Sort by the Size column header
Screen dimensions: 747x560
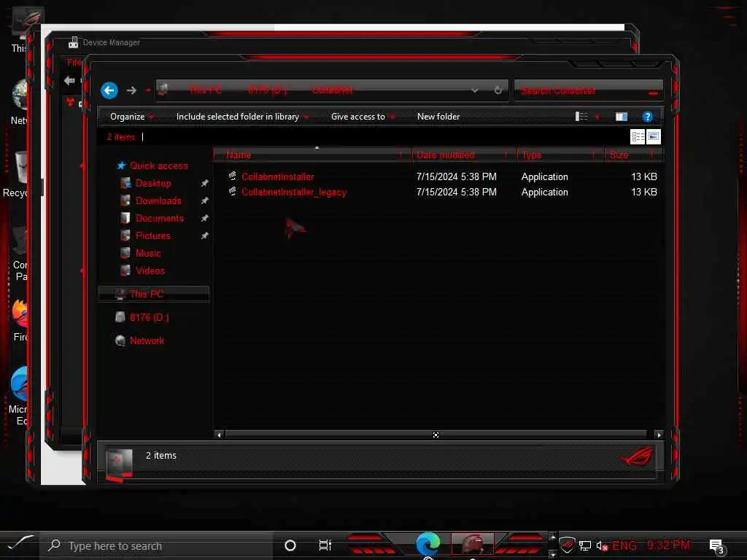point(633,155)
